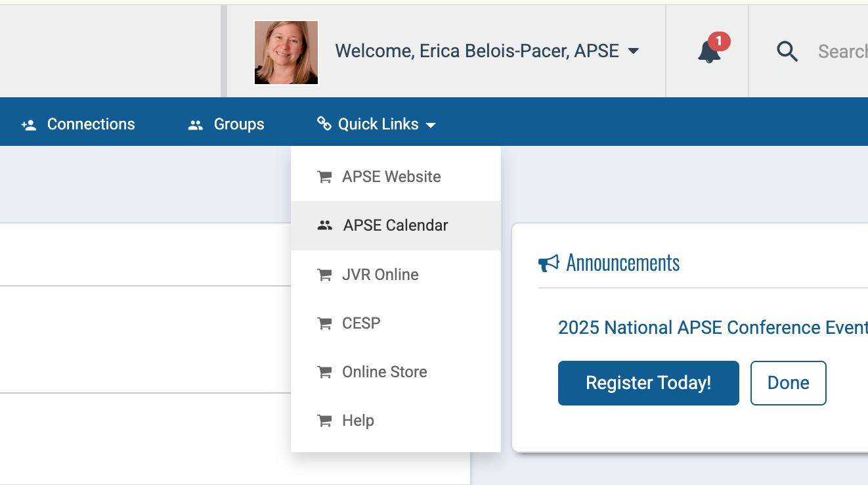Click the Done button
The image size is (868, 485).
click(x=789, y=383)
